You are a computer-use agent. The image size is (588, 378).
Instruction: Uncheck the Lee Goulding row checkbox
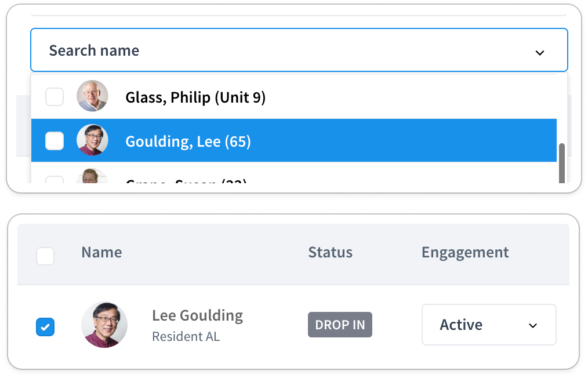(x=45, y=326)
